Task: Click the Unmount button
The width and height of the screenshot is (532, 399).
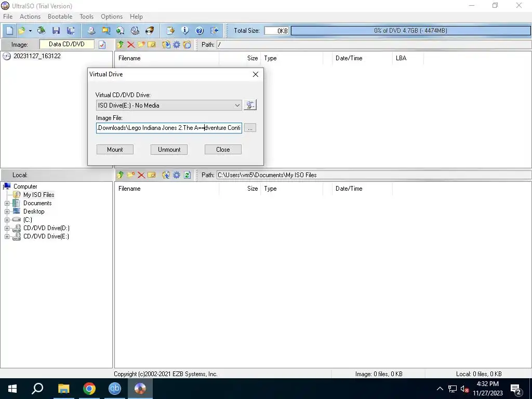Action: click(x=169, y=150)
